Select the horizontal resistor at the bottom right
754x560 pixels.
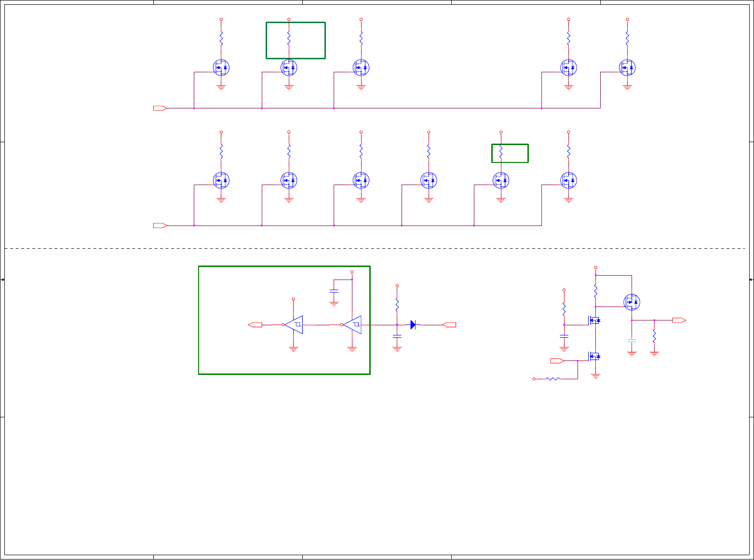pos(553,379)
